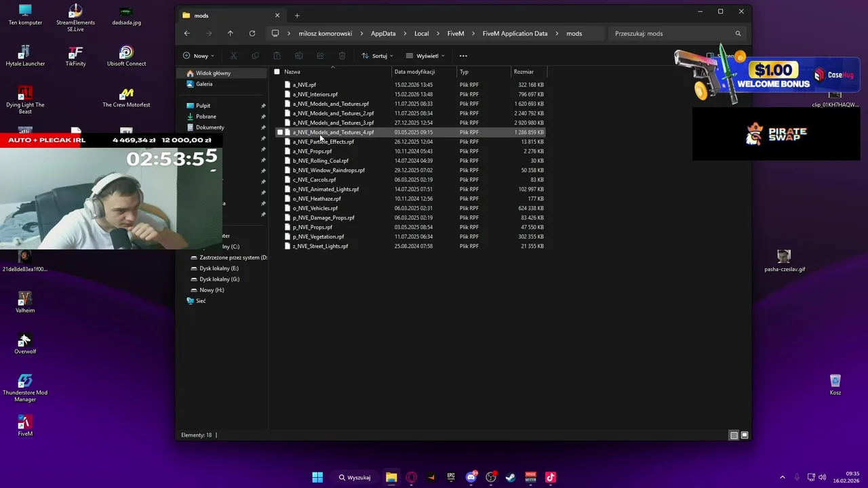Click the search magnifier in Przeszukaj box

click(738, 33)
